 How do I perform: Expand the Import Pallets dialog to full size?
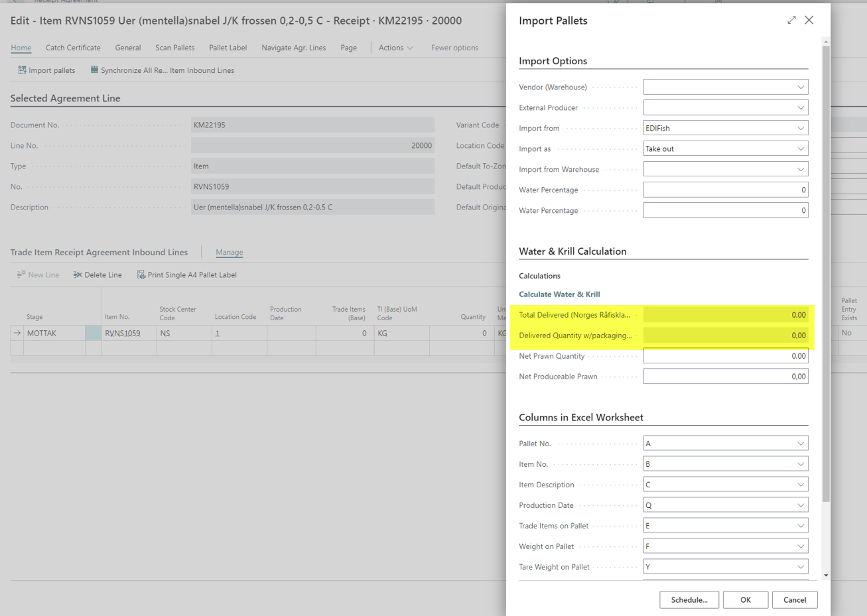(x=791, y=21)
